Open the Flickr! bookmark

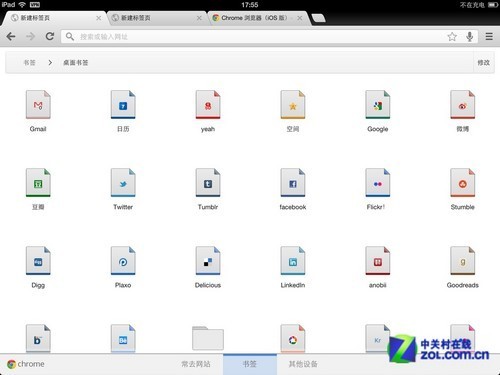tap(378, 188)
